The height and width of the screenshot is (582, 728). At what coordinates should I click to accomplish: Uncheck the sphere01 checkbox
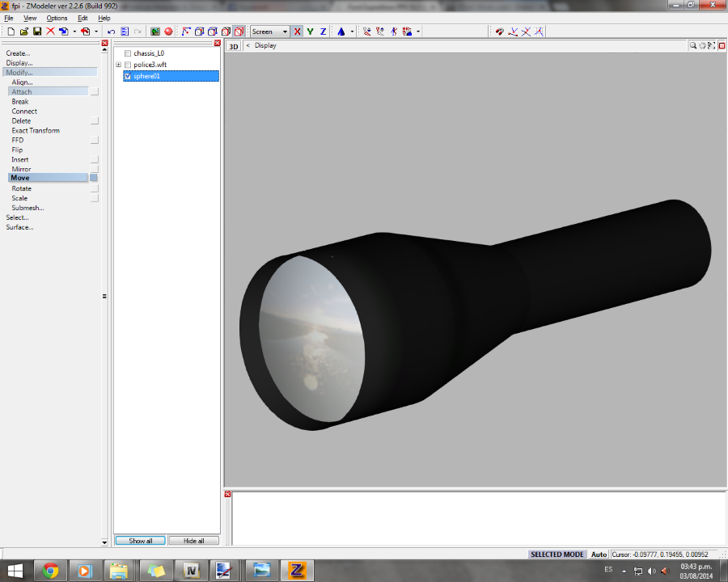128,76
